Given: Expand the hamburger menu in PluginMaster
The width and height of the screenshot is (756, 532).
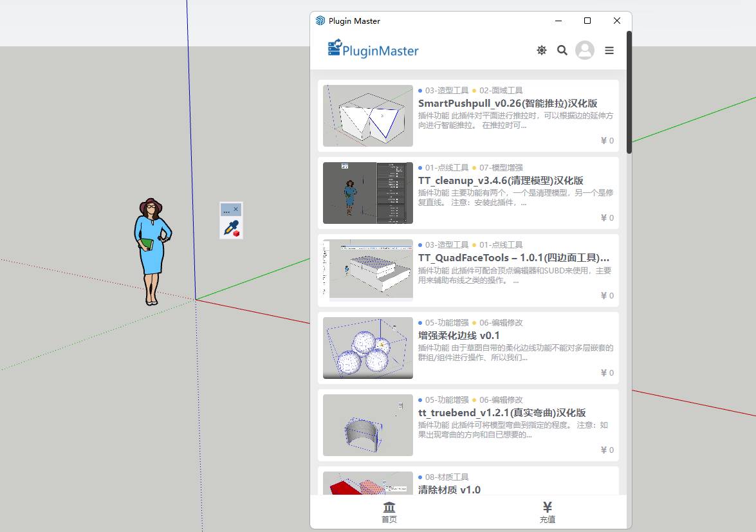Looking at the screenshot, I should pos(609,50).
